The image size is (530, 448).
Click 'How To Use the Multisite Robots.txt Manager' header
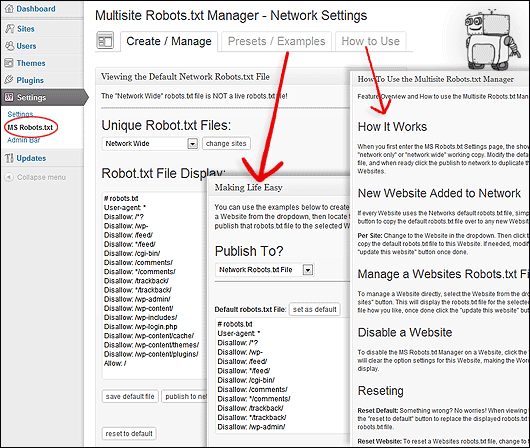click(436, 79)
